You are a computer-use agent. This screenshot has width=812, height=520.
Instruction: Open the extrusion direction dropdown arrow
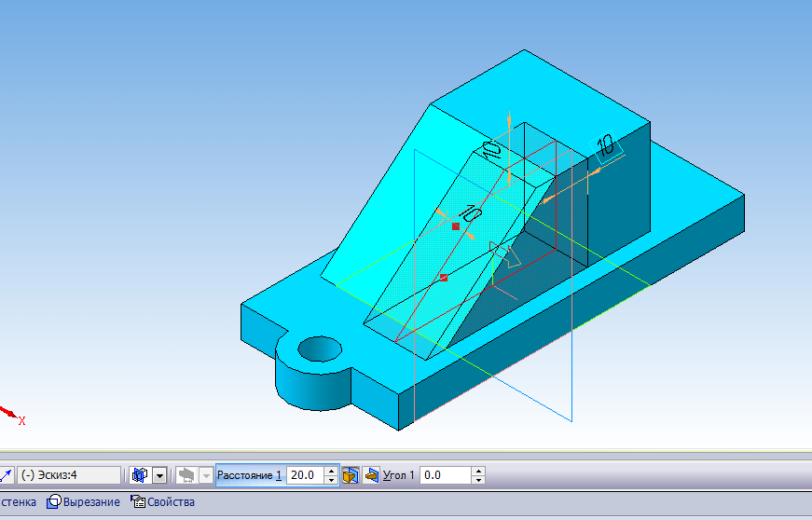(159, 475)
